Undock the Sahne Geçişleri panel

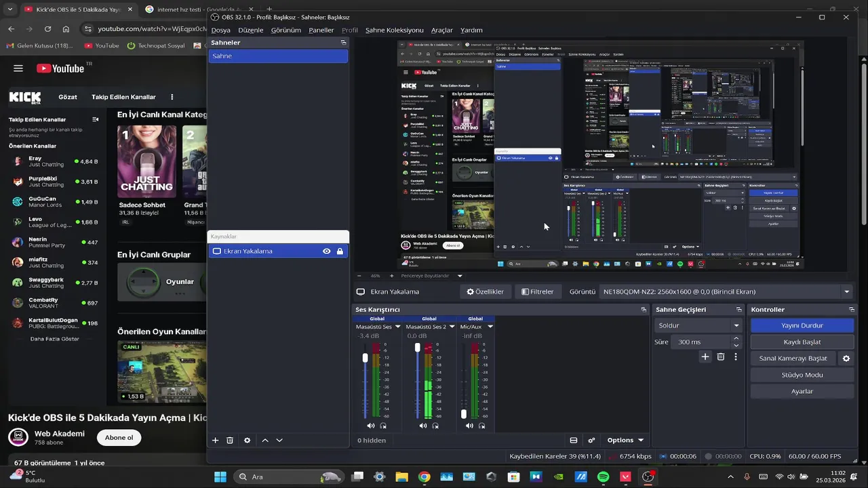[x=739, y=310]
